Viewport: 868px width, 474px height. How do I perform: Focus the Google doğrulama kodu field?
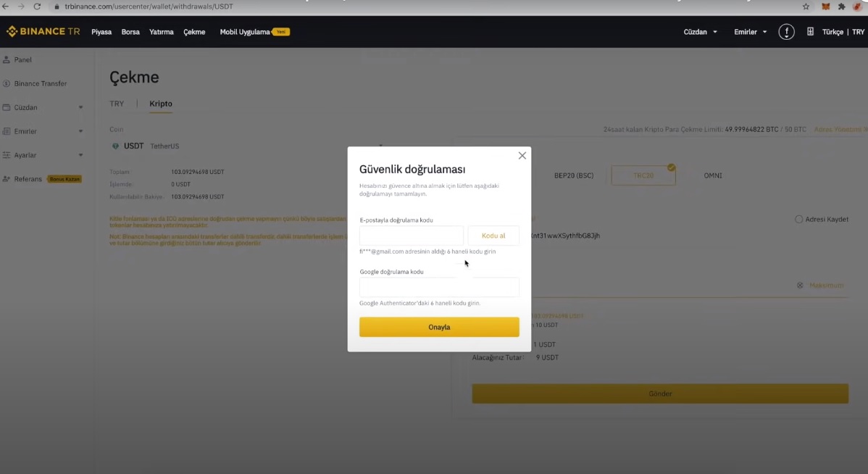tap(439, 288)
